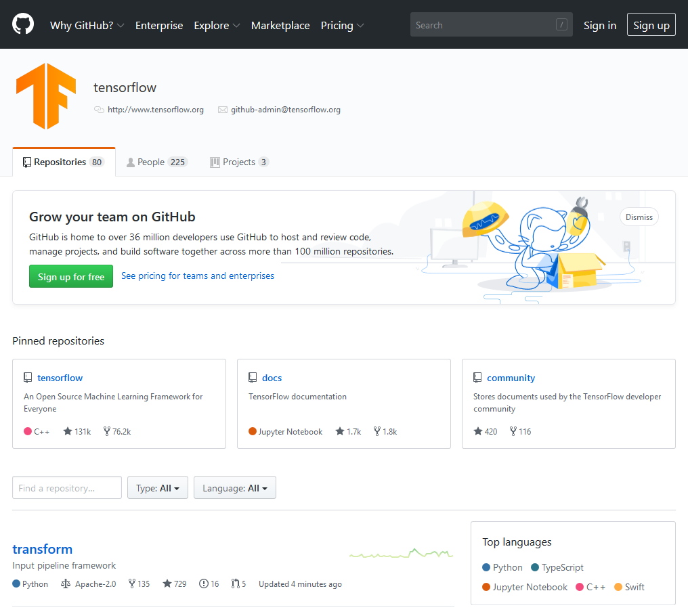Switch to the People tab

[156, 162]
